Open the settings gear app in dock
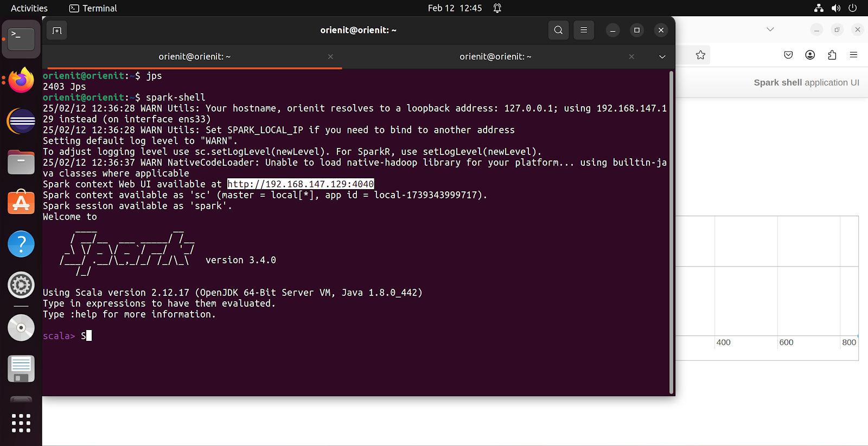Image resolution: width=868 pixels, height=446 pixels. pos(21,285)
